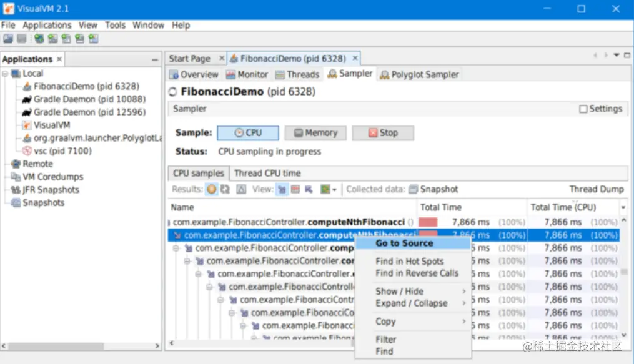Click Applications panel scroll right arrow

tap(157, 347)
